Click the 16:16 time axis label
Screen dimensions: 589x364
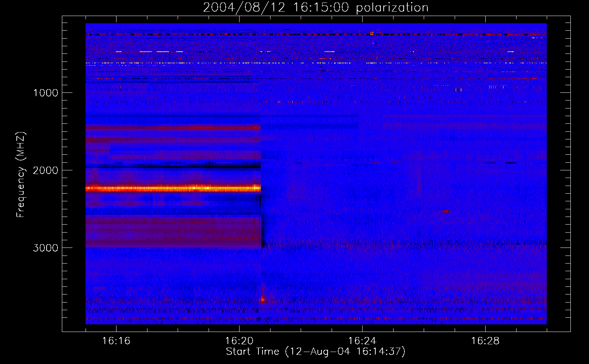pos(116,341)
